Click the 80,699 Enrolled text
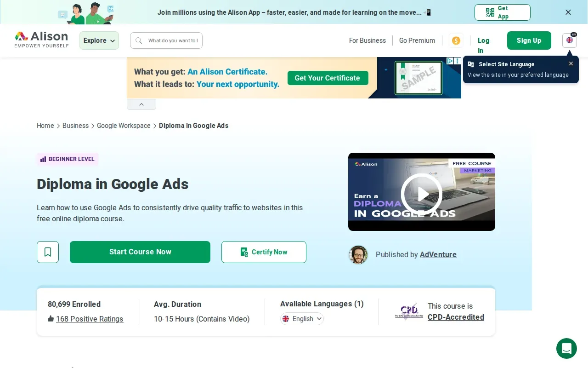Image resolution: width=588 pixels, height=368 pixels. click(x=74, y=304)
